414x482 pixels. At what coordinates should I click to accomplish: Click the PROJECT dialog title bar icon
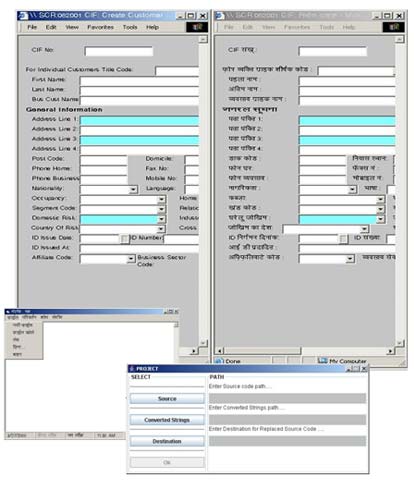tap(132, 368)
